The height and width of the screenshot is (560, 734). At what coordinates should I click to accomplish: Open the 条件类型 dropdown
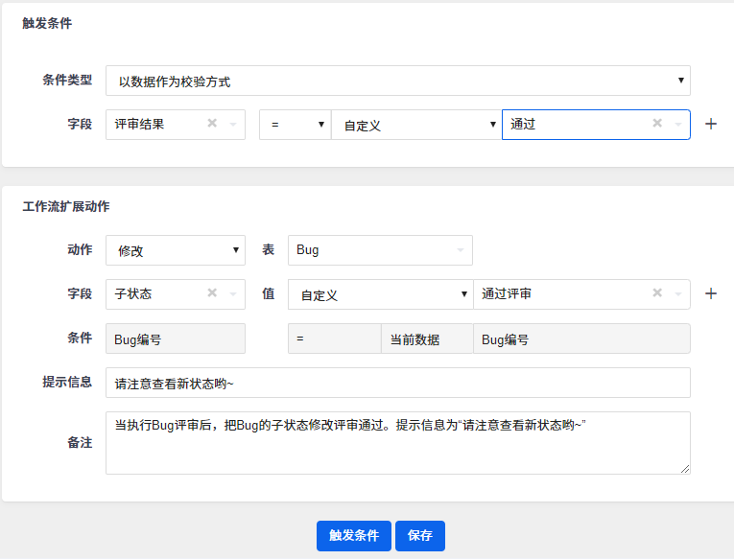pyautogui.click(x=397, y=81)
